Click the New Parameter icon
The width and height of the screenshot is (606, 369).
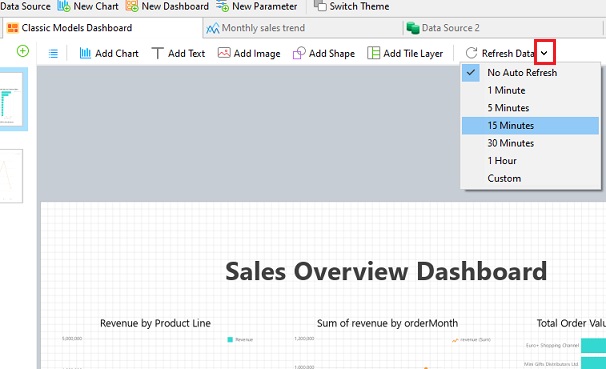pos(222,6)
